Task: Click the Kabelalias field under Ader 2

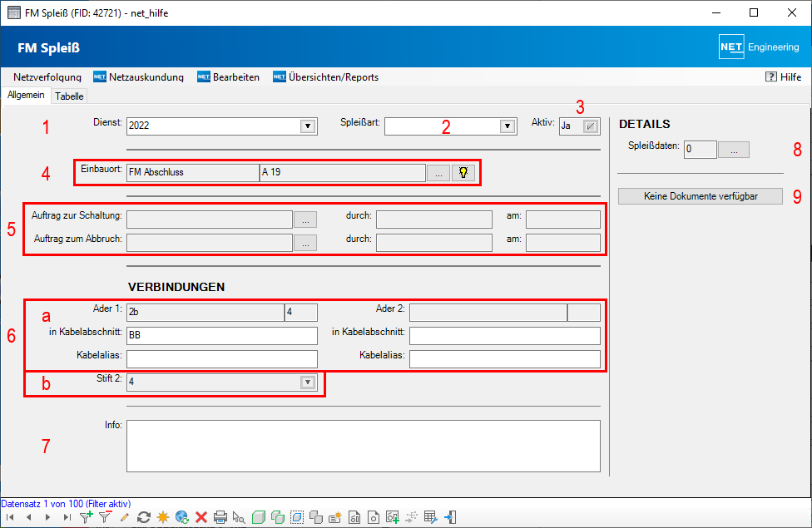Action: (x=505, y=358)
